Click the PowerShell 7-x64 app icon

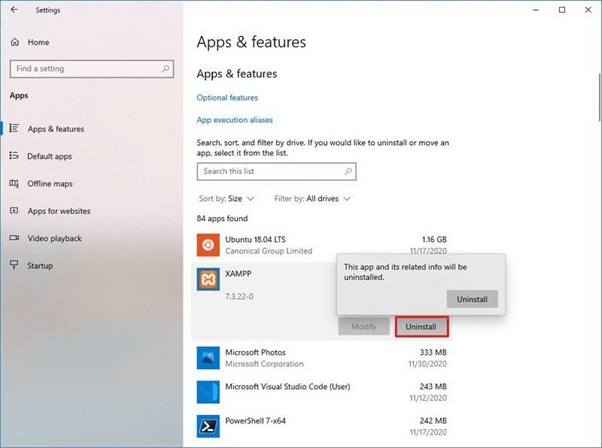[208, 425]
